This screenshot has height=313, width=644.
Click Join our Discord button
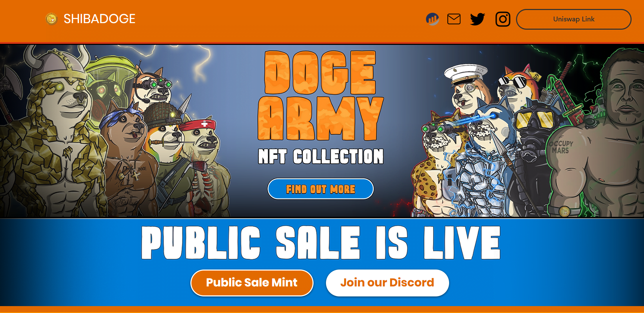tap(387, 283)
